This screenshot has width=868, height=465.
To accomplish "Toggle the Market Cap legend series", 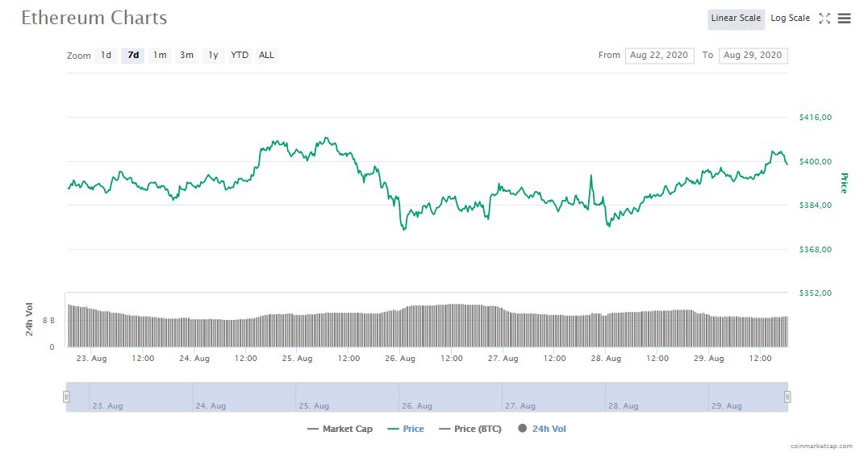I will (340, 429).
